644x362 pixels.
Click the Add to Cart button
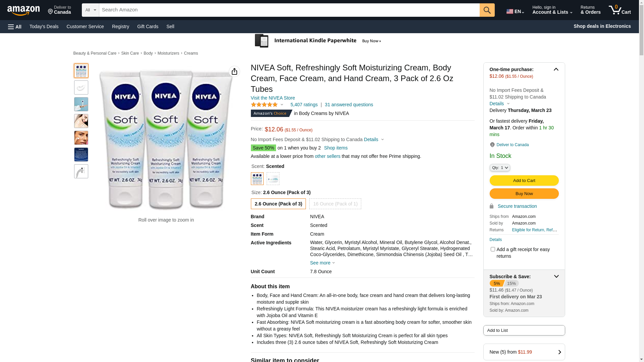tap(524, 181)
